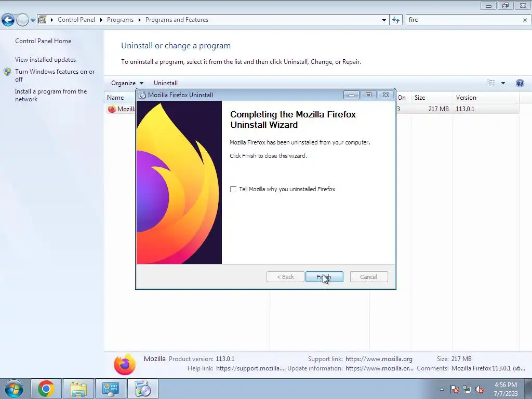Expand the arrow after Programs breadcrumb
This screenshot has width=532, height=399.
click(x=139, y=20)
